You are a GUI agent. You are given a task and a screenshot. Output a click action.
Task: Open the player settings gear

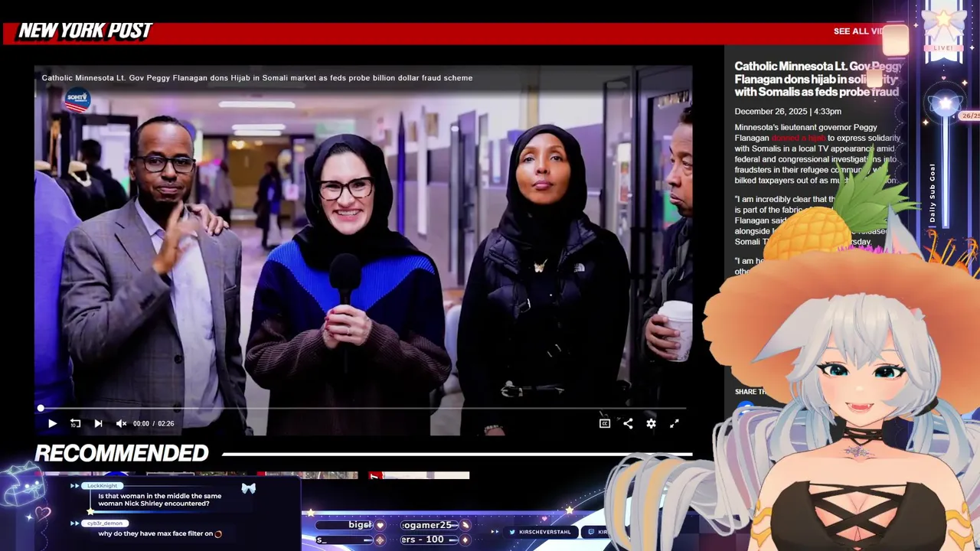click(651, 423)
